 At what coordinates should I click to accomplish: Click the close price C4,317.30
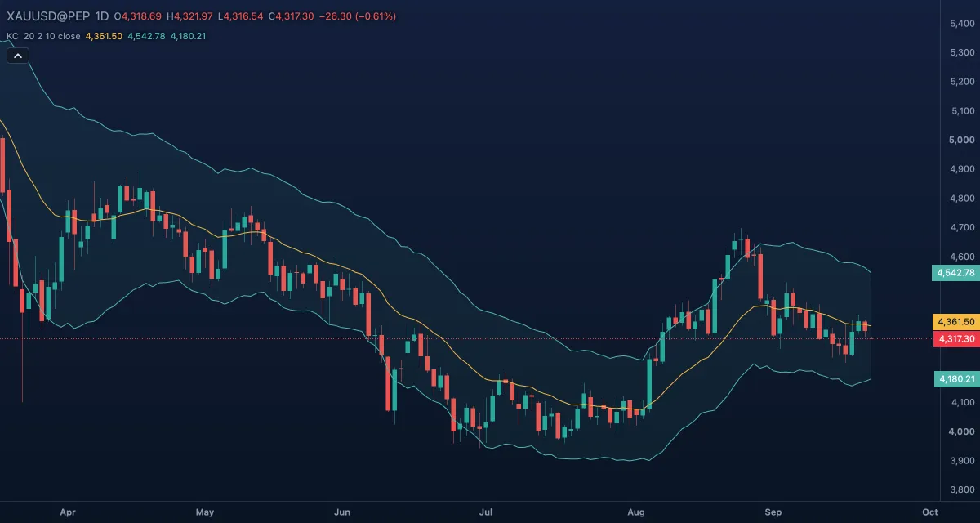tap(291, 16)
